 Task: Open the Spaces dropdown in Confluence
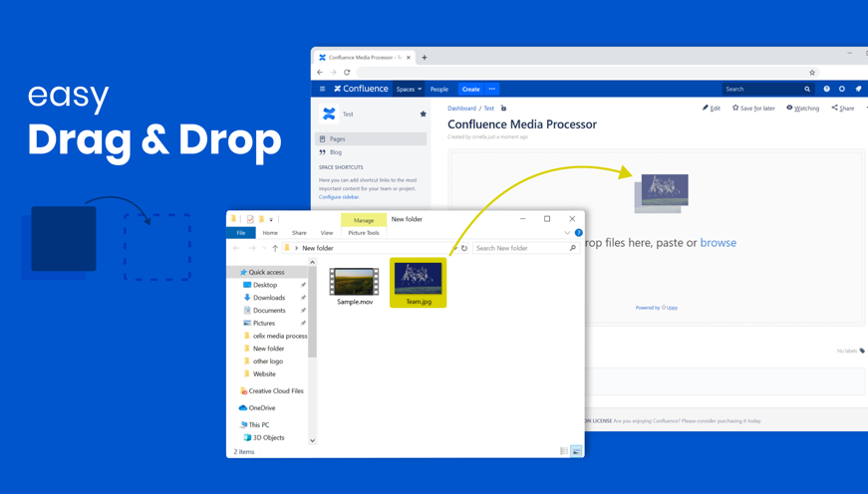pos(410,89)
